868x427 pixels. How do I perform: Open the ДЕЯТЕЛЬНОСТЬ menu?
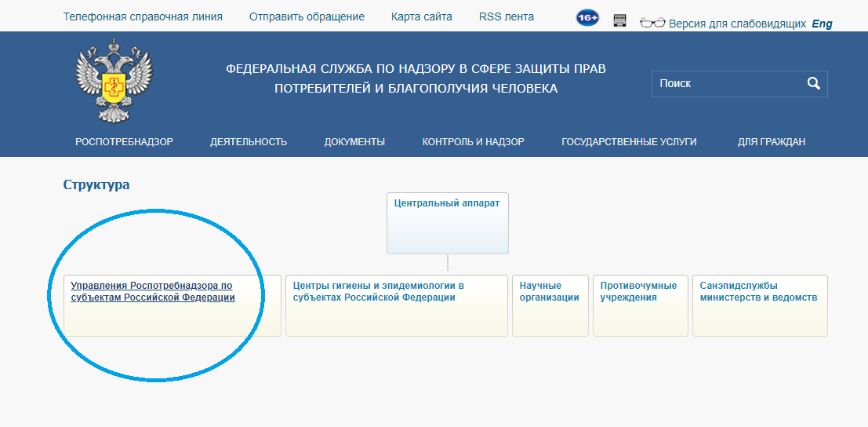(249, 142)
